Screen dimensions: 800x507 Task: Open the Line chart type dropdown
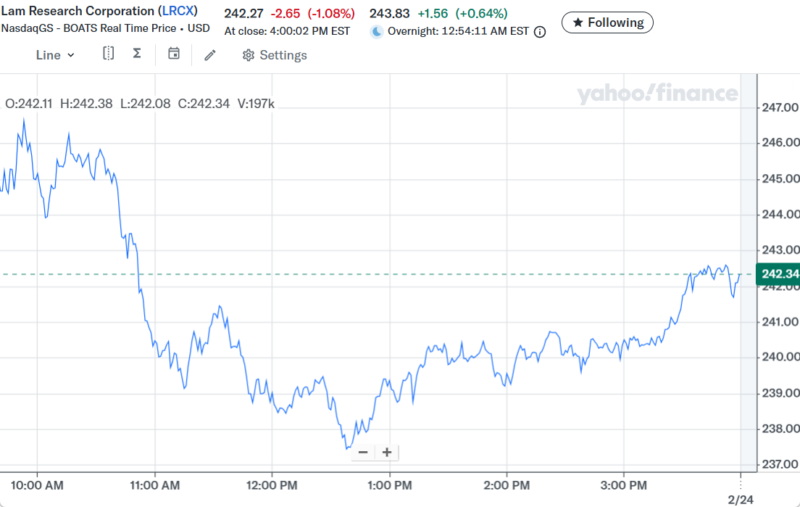[x=55, y=55]
